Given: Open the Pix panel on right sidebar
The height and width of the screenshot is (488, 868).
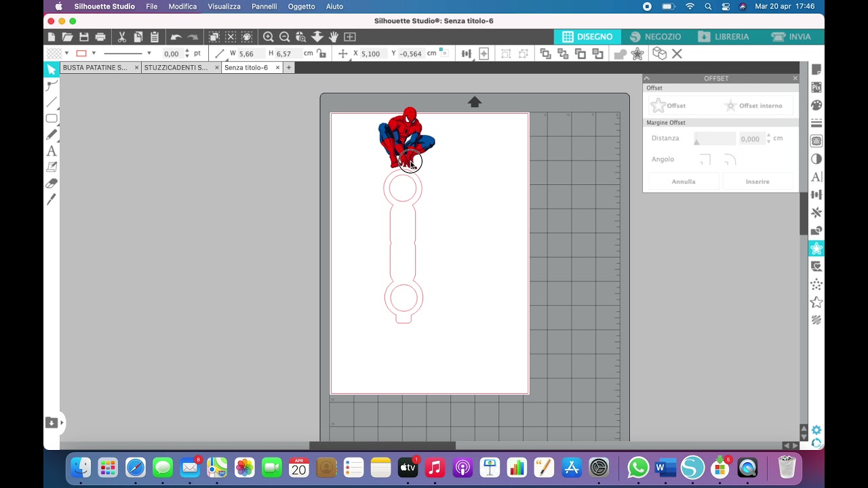Looking at the screenshot, I should (x=816, y=87).
